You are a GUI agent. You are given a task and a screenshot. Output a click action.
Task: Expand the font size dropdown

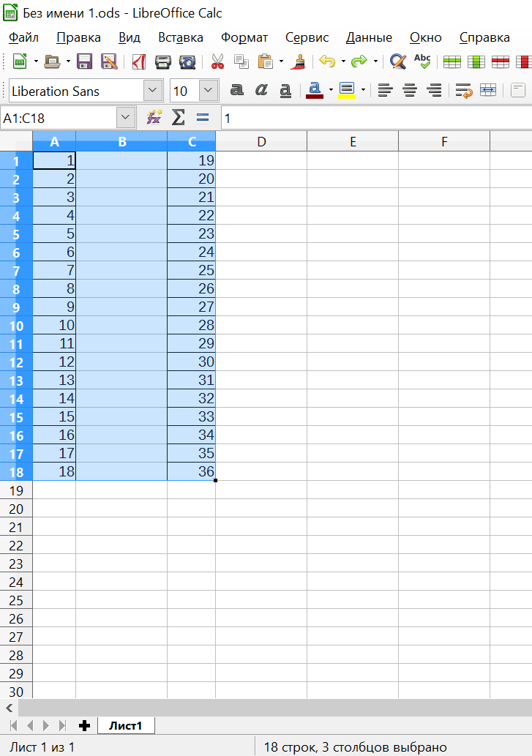[208, 91]
